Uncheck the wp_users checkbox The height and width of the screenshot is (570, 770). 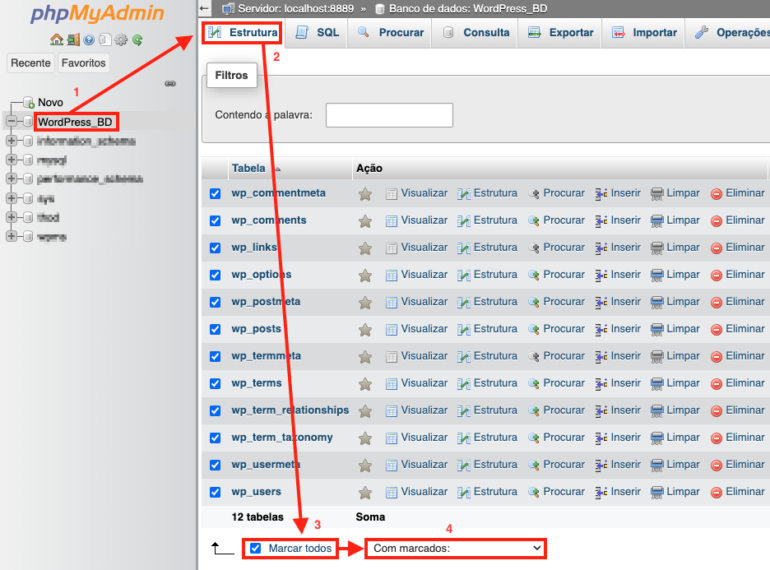tap(215, 492)
